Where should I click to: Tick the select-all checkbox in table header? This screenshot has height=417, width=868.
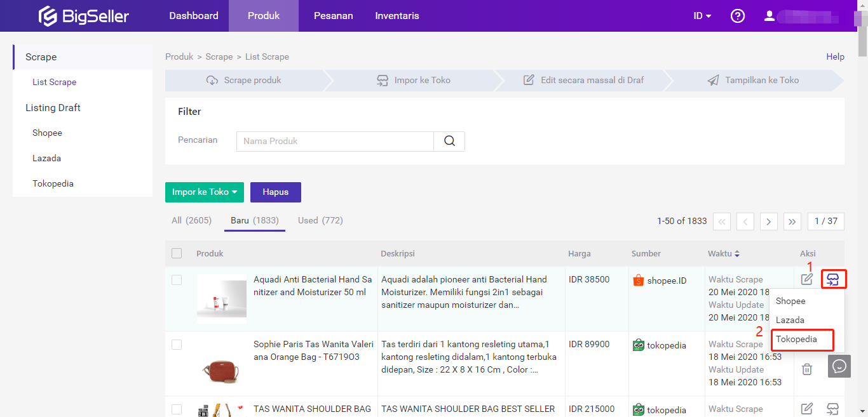tap(177, 253)
